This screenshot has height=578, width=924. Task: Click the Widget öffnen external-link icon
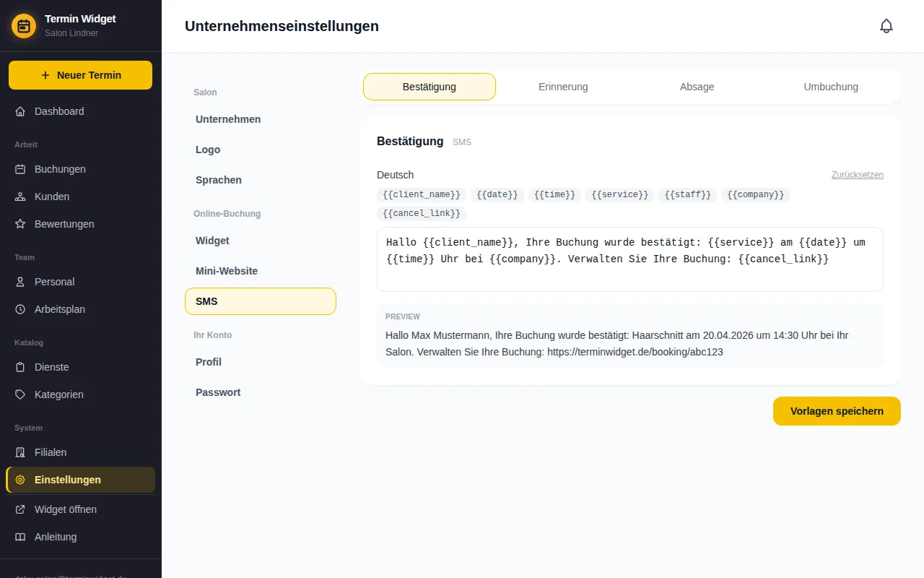click(x=20, y=509)
